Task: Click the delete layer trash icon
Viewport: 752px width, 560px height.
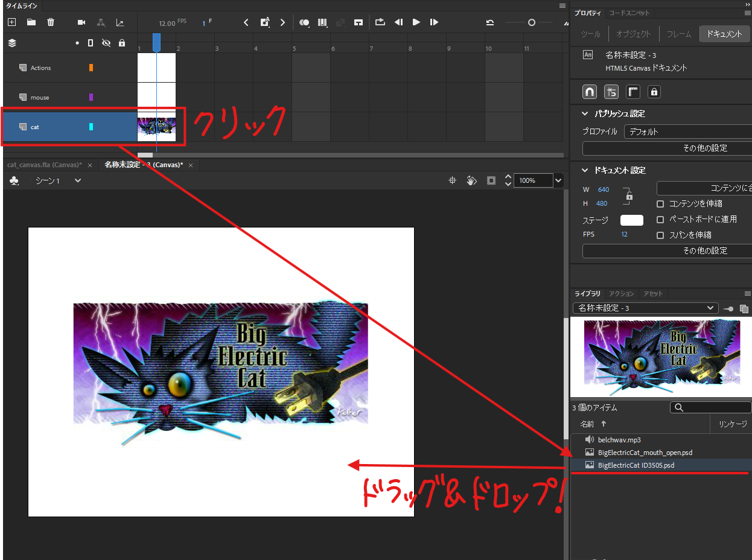Action: click(51, 22)
